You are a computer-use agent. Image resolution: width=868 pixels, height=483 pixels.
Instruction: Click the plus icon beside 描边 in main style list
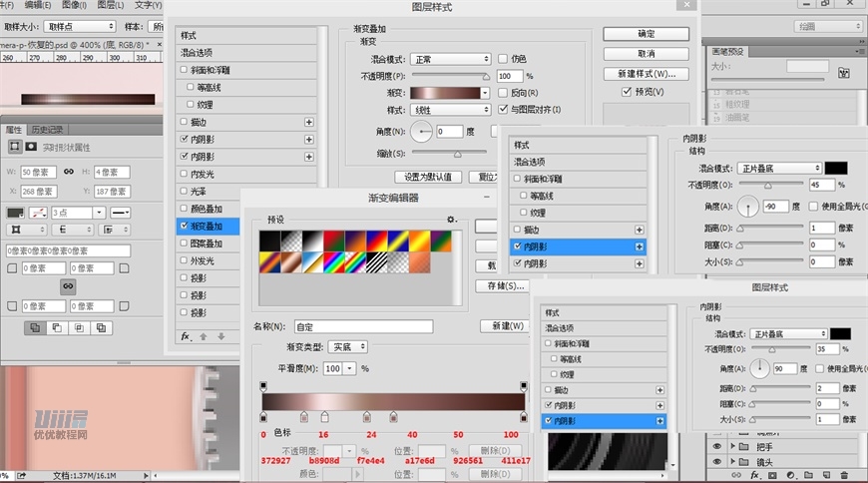[309, 122]
